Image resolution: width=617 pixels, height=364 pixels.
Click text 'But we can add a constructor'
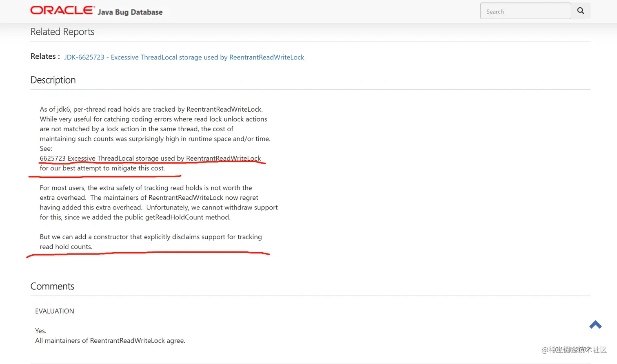click(84, 237)
